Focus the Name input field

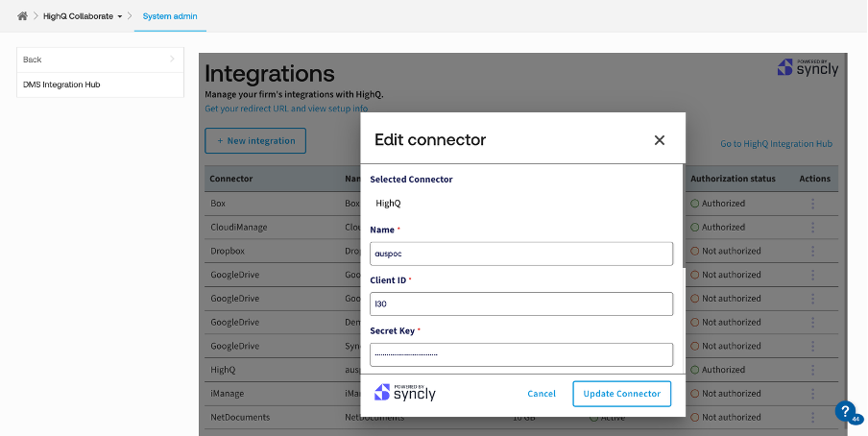pyautogui.click(x=521, y=254)
